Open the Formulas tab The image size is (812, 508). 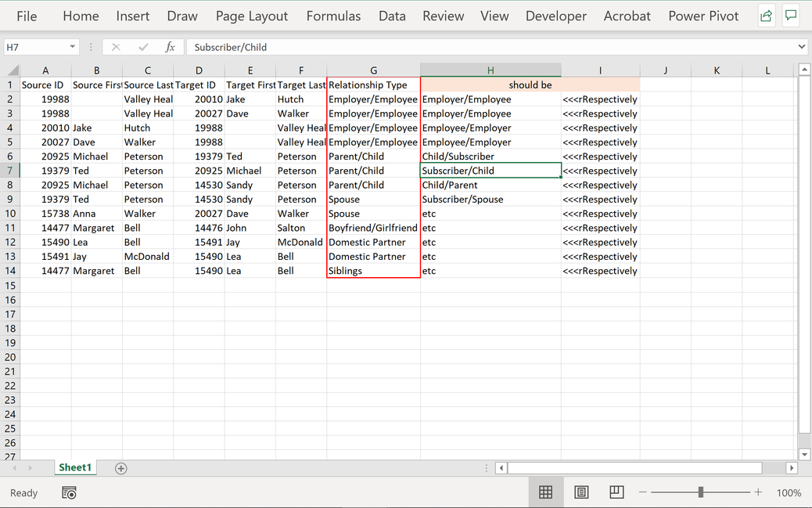[x=333, y=16]
